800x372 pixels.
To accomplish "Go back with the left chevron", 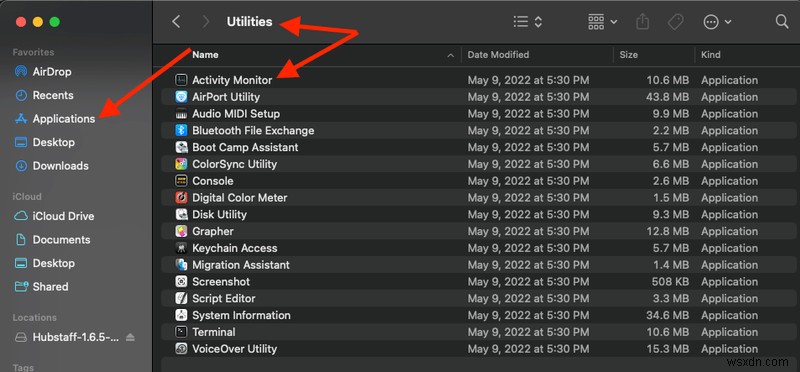I will (176, 21).
